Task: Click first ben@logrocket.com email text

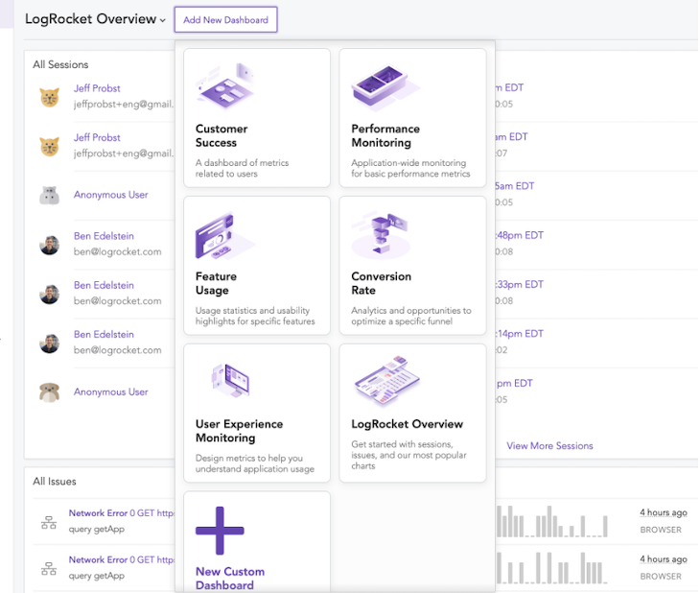Action: pos(117,251)
